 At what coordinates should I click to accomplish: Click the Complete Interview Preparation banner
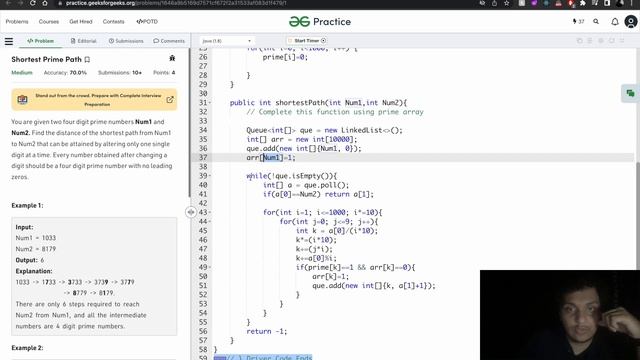[x=94, y=100]
